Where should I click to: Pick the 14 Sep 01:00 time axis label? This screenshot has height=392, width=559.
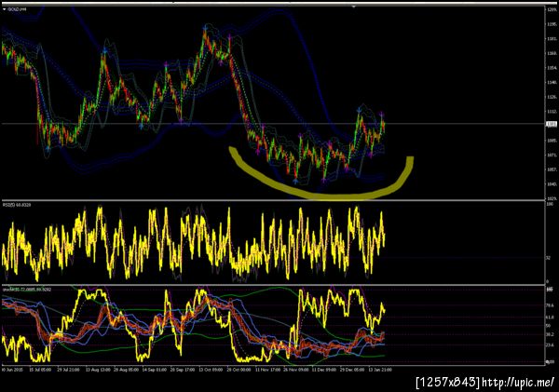pyautogui.click(x=154, y=370)
